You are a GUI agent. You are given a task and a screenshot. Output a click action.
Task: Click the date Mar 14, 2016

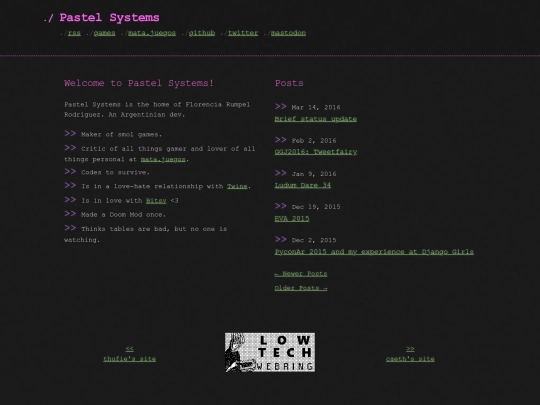(x=316, y=107)
